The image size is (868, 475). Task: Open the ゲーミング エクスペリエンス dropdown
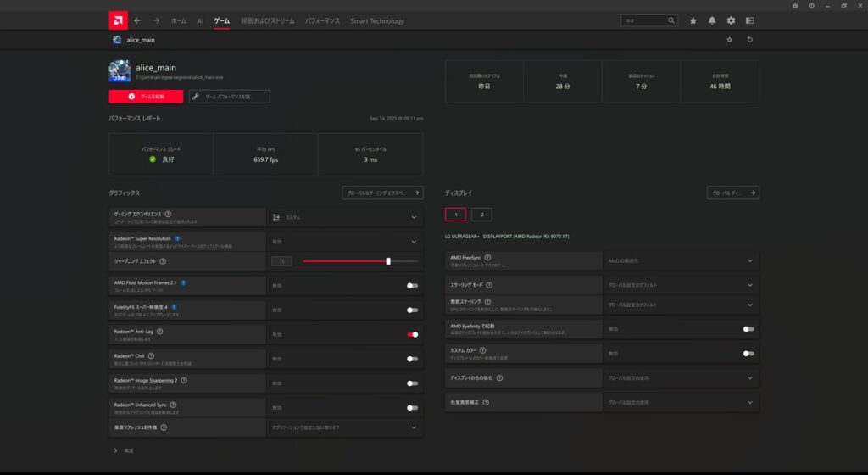click(x=414, y=217)
